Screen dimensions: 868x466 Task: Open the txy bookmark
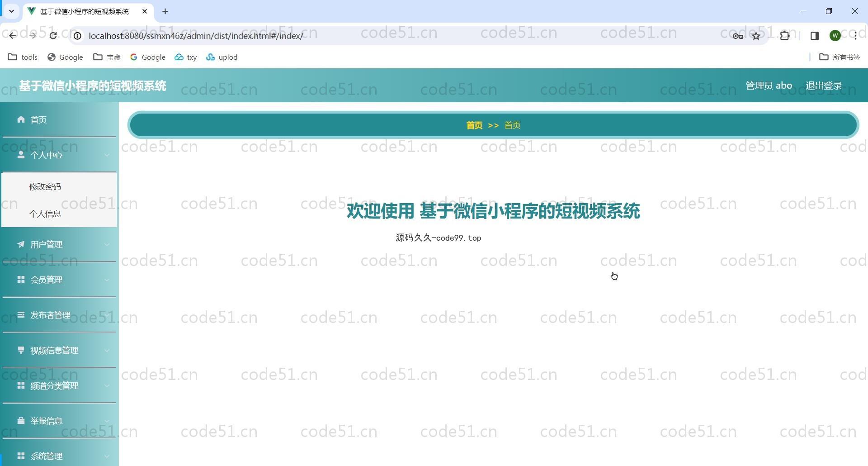186,57
